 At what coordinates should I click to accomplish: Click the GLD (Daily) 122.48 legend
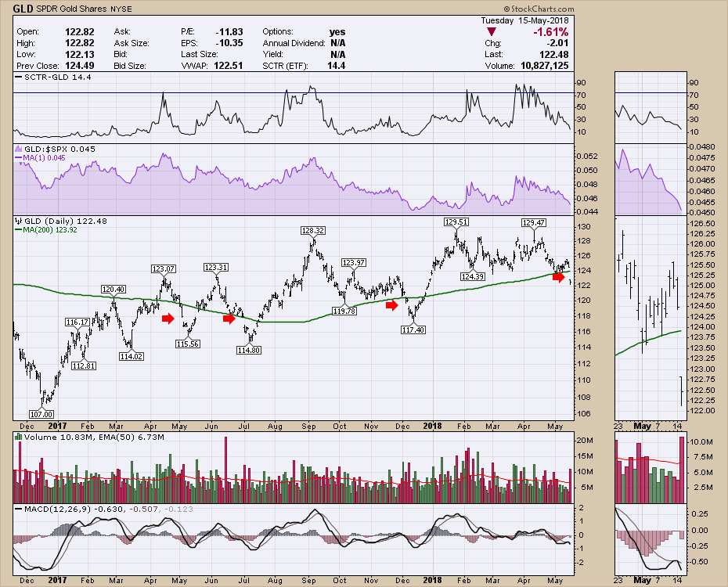point(66,221)
